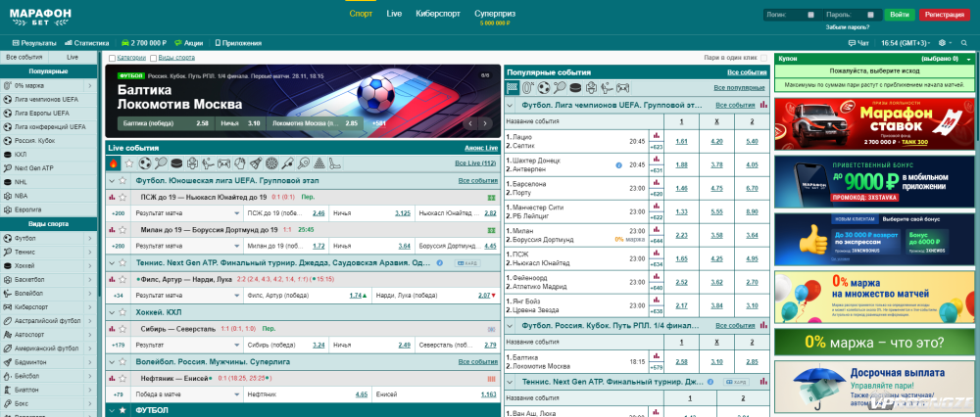980x417 pixels.
Task: Click the Чат speech bubble icon
Action: (x=851, y=43)
